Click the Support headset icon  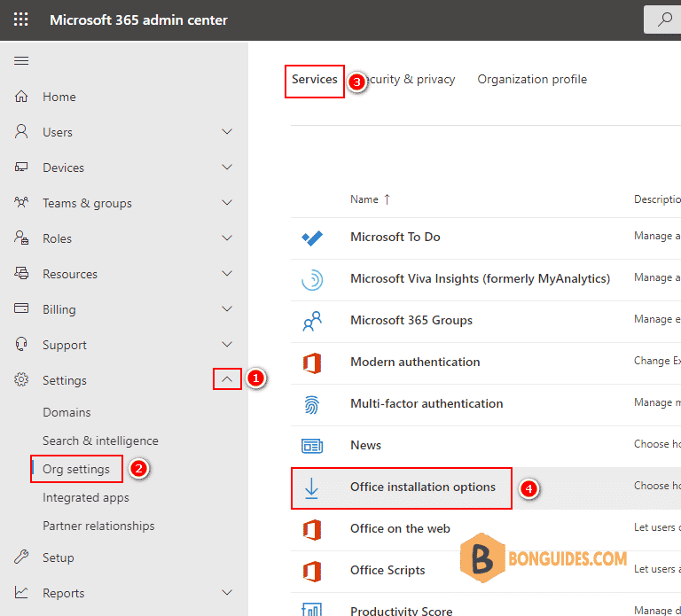tap(21, 344)
